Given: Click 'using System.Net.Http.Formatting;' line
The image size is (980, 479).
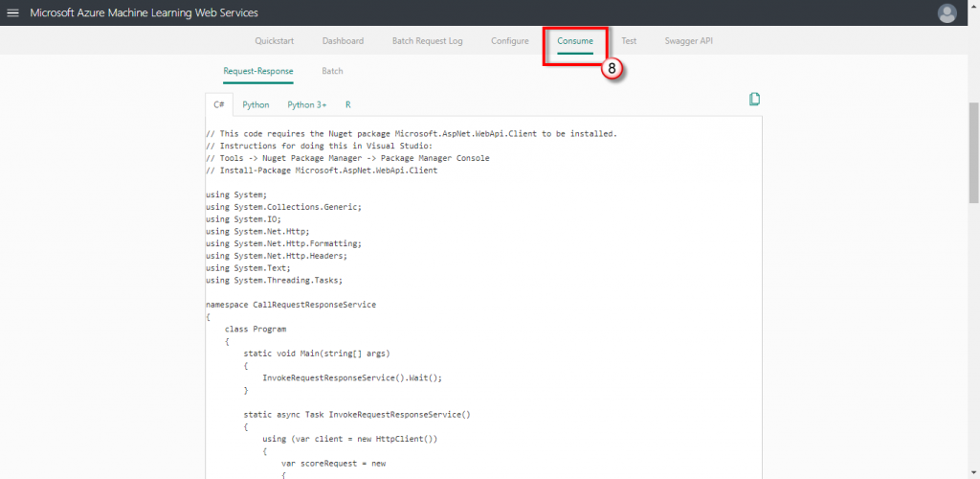Looking at the screenshot, I should (x=283, y=243).
